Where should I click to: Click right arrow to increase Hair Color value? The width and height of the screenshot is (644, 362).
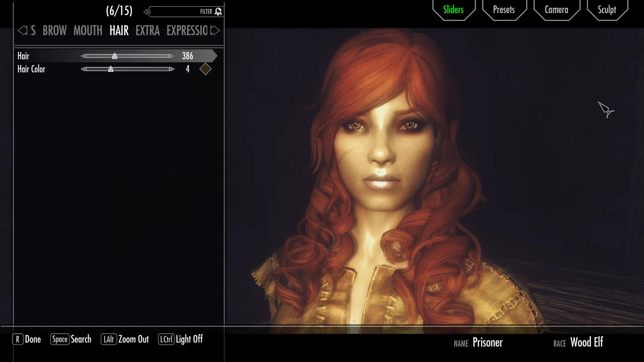pyautogui.click(x=171, y=69)
